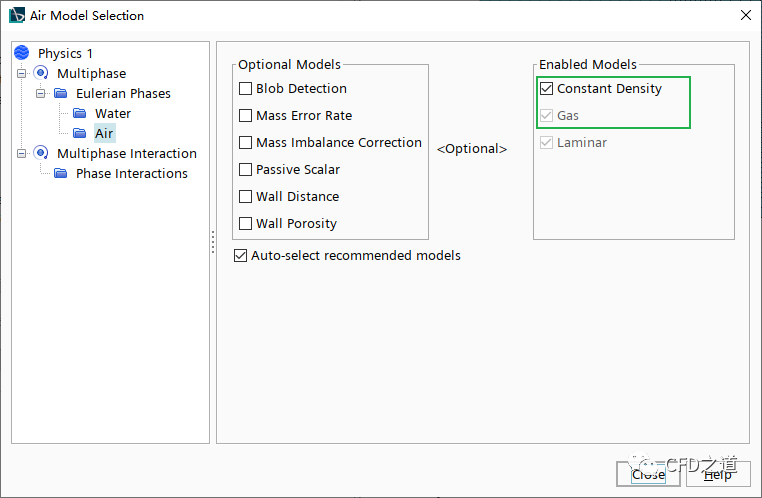Click the Water phase folder icon
Viewport: 762px width, 498px height.
point(80,113)
